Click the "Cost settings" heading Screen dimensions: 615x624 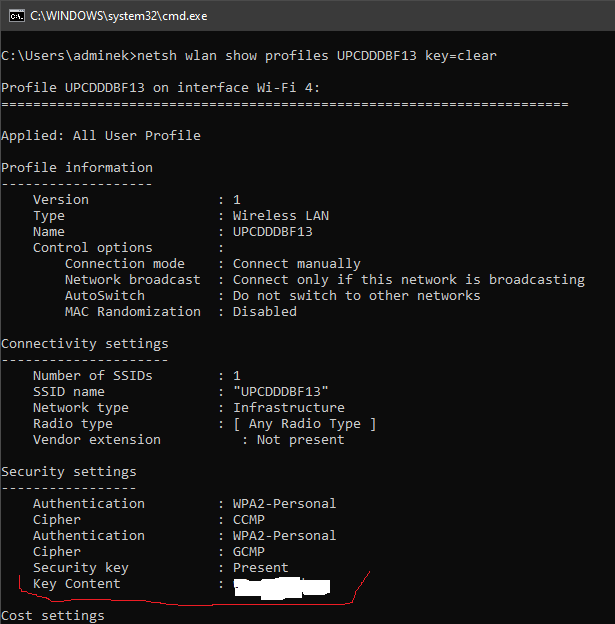point(52,615)
